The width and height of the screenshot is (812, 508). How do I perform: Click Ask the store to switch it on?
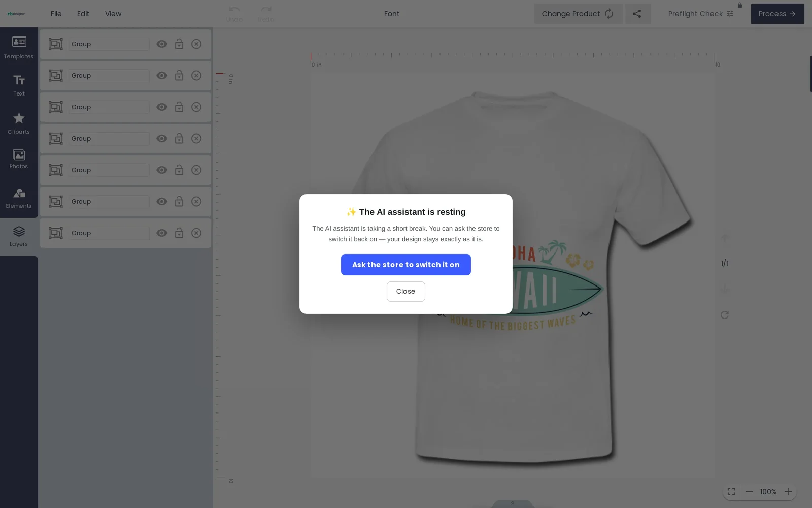tap(406, 265)
